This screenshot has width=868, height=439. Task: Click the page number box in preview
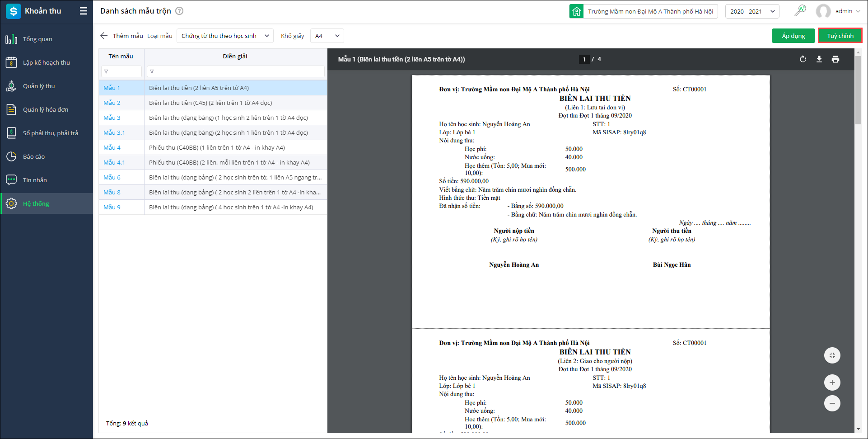tap(584, 59)
